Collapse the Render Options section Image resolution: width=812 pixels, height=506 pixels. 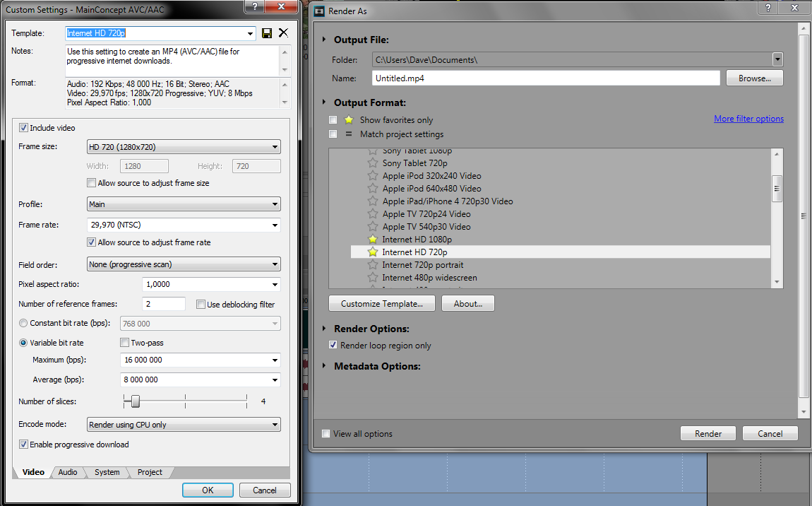pos(324,328)
